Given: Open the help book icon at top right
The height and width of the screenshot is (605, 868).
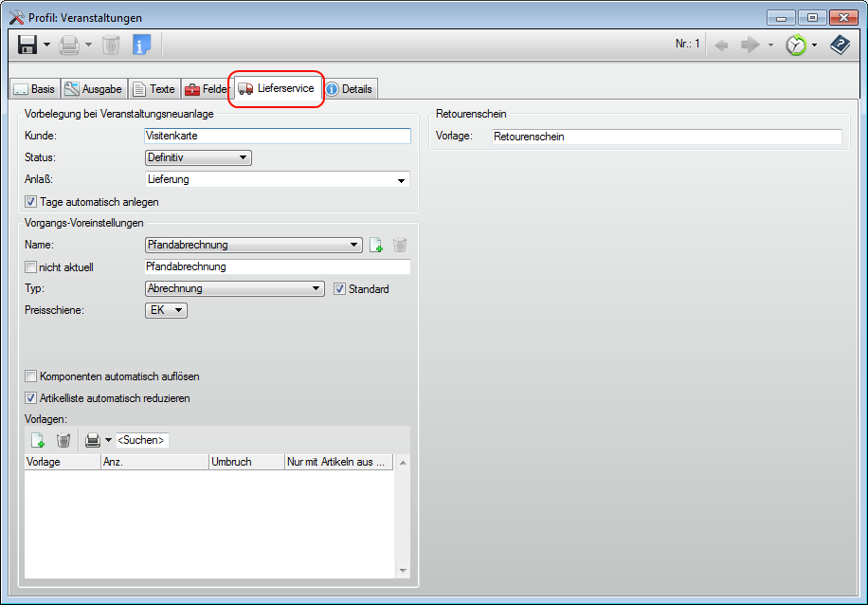Looking at the screenshot, I should click(840, 45).
